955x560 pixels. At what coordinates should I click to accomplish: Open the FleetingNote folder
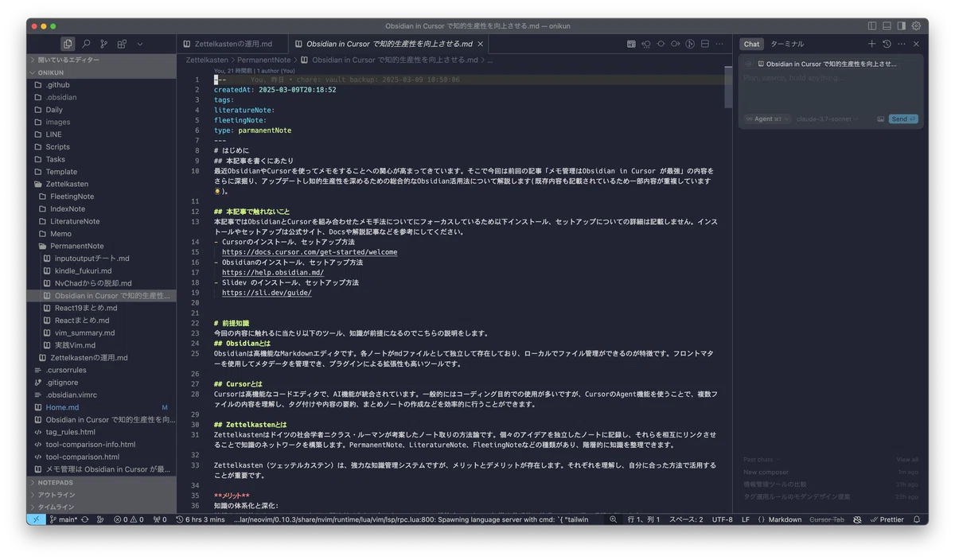click(101, 196)
